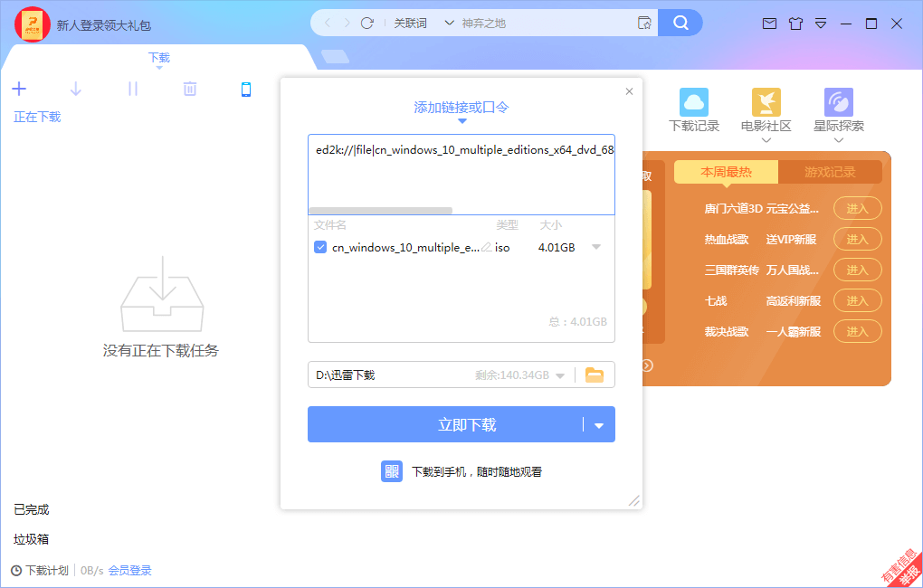Image resolution: width=923 pixels, height=588 pixels.
Task: Click the new tab button beside 下载 tab
Action: 335,56
